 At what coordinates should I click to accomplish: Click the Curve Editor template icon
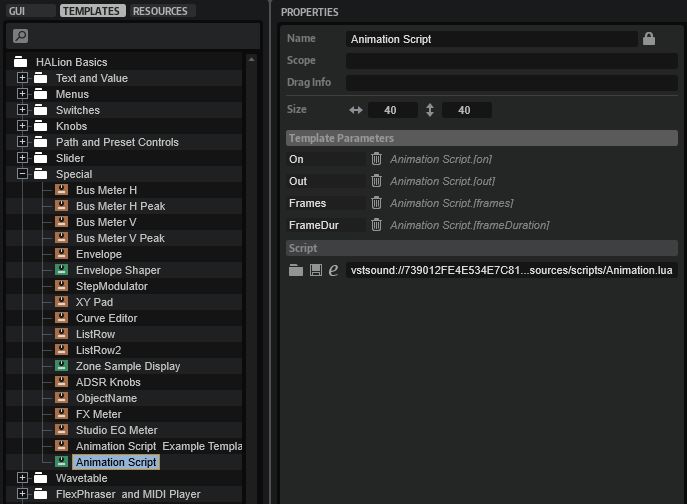[x=61, y=318]
